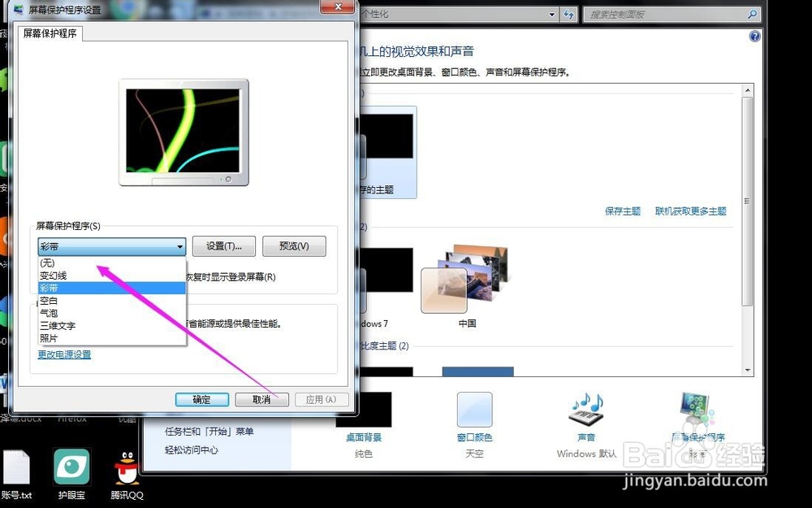
Task: Open 联机获取更多主题 link
Action: click(691, 211)
